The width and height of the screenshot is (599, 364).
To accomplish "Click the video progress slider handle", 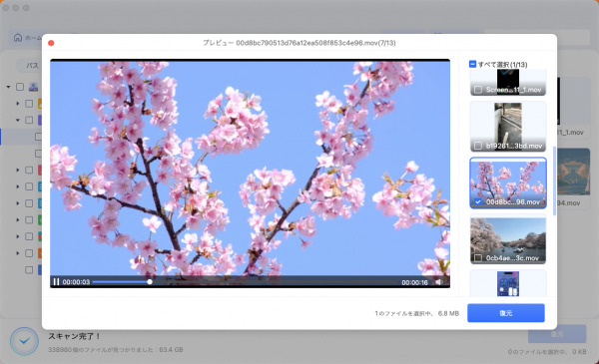I will (150, 282).
